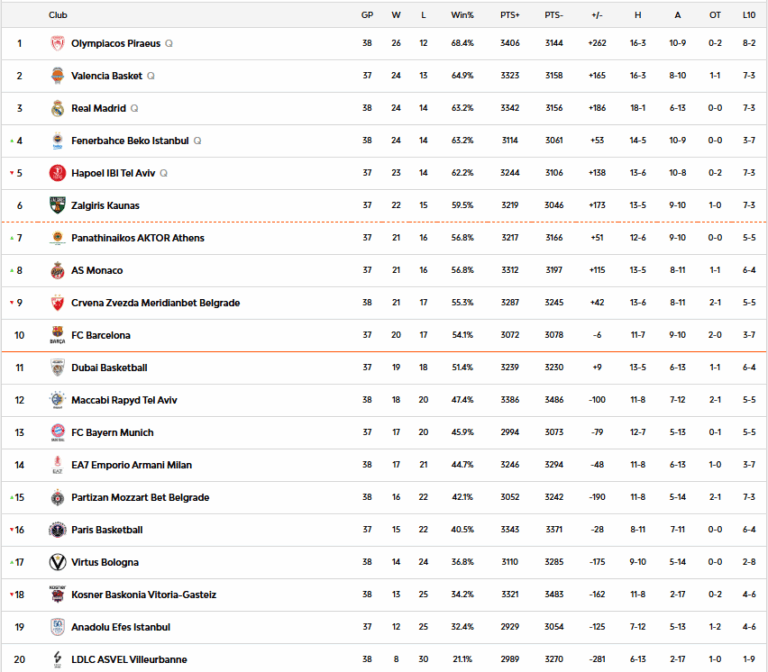The height and width of the screenshot is (672, 768).
Task: Open Dubai Basketball team link
Action: pos(109,368)
